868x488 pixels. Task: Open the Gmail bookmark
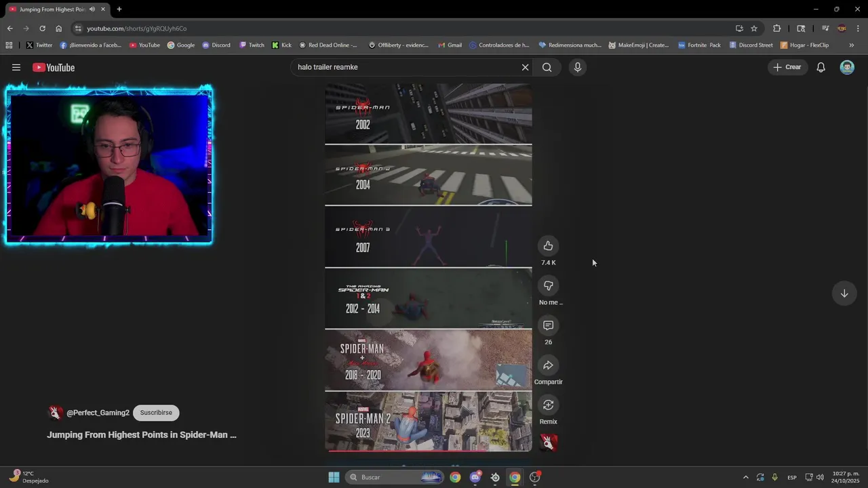tap(450, 45)
